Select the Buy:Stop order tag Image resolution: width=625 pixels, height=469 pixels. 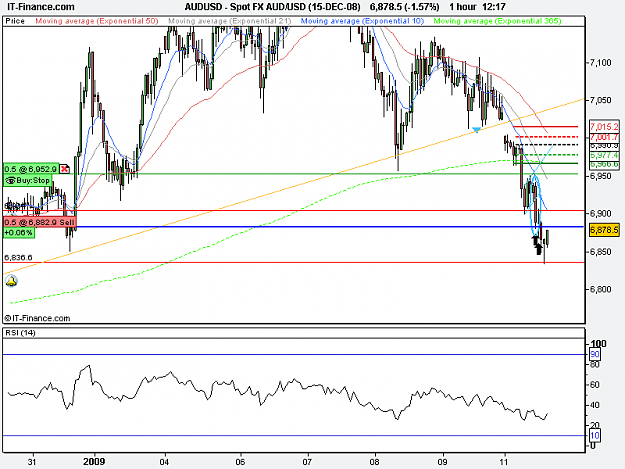[28, 181]
